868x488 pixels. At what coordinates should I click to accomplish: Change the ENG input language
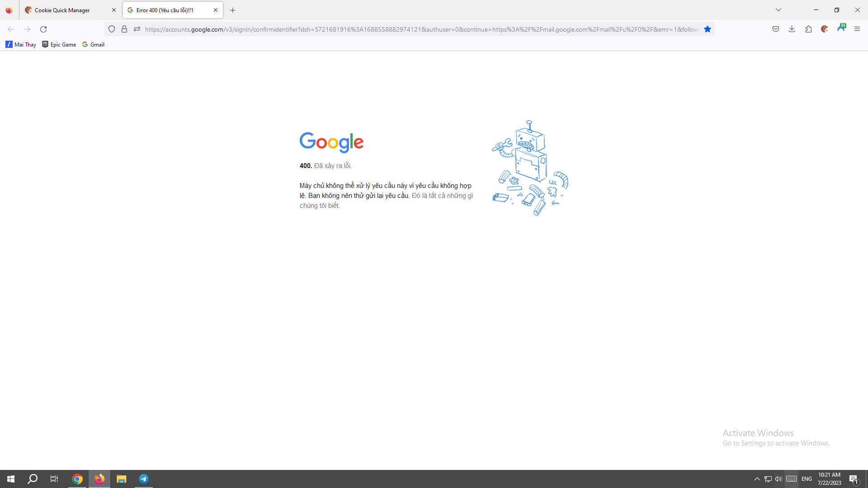pos(807,479)
